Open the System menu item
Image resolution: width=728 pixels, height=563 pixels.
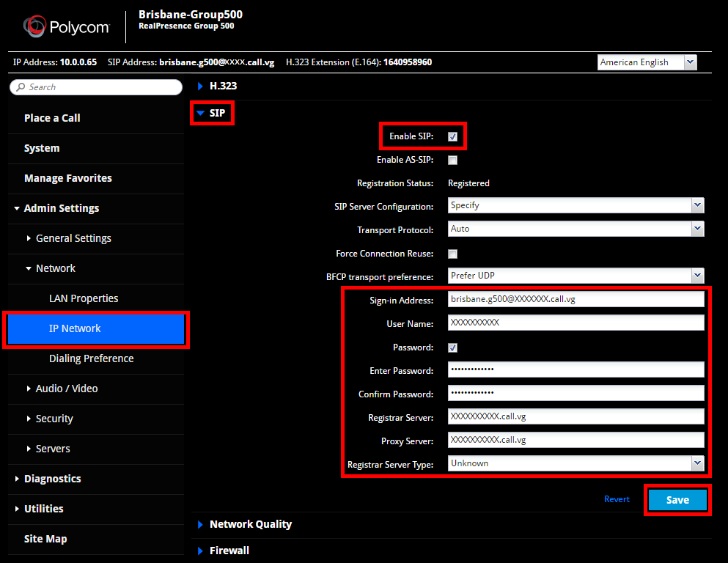tap(42, 148)
